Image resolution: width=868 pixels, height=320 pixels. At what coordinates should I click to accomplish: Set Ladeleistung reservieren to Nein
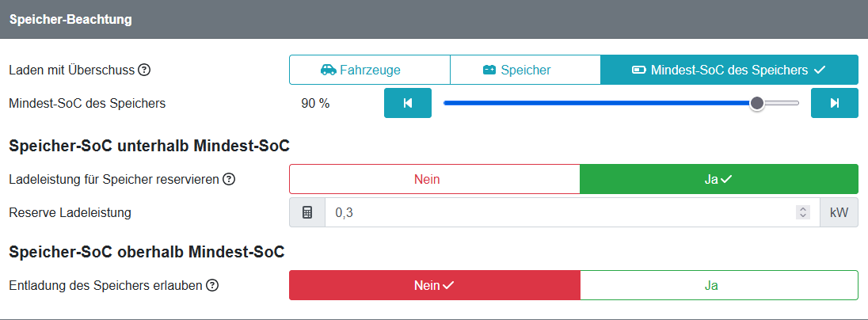pyautogui.click(x=435, y=179)
